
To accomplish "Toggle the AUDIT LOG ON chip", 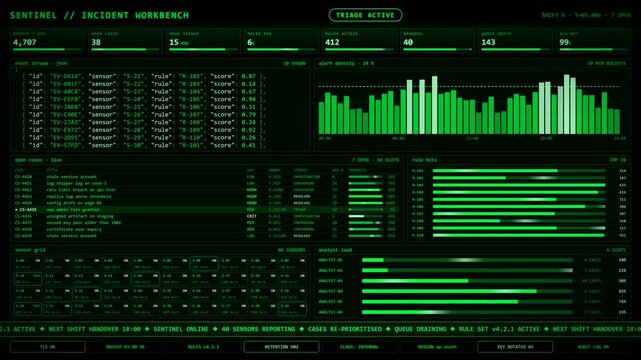I will [593, 347].
